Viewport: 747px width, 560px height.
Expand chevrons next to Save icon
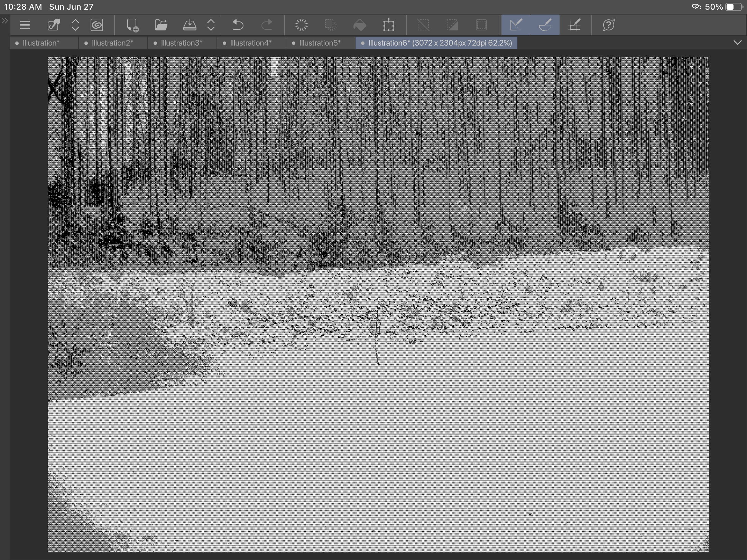click(211, 25)
